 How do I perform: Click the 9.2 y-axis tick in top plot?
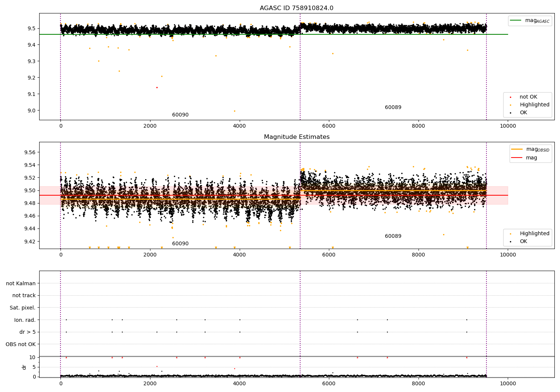(x=31, y=78)
